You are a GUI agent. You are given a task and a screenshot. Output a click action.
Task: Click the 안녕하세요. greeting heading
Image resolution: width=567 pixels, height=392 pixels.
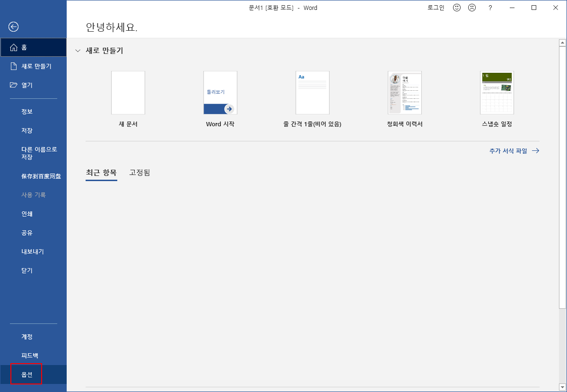[112, 27]
